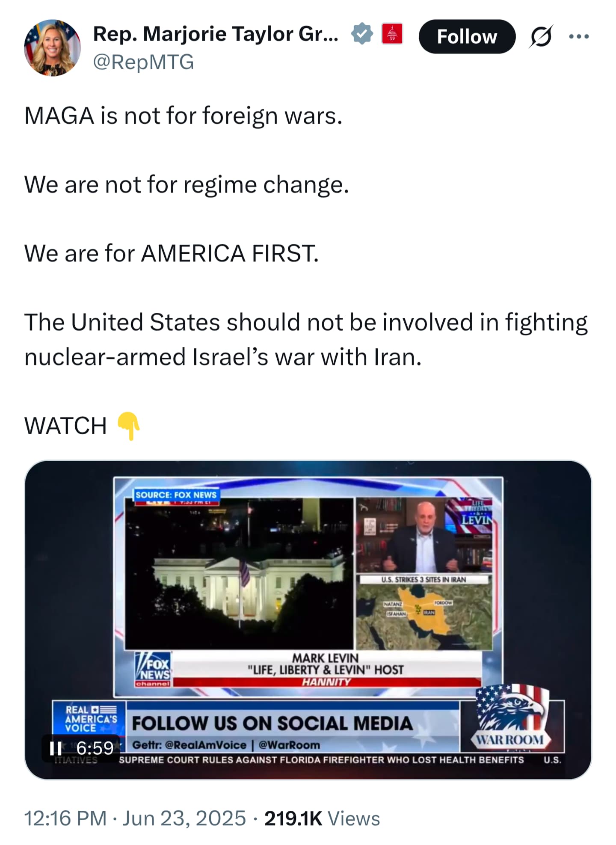Click the Rep. Marjorie Taylor Gr... display name
The height and width of the screenshot is (845, 616).
[x=216, y=34]
